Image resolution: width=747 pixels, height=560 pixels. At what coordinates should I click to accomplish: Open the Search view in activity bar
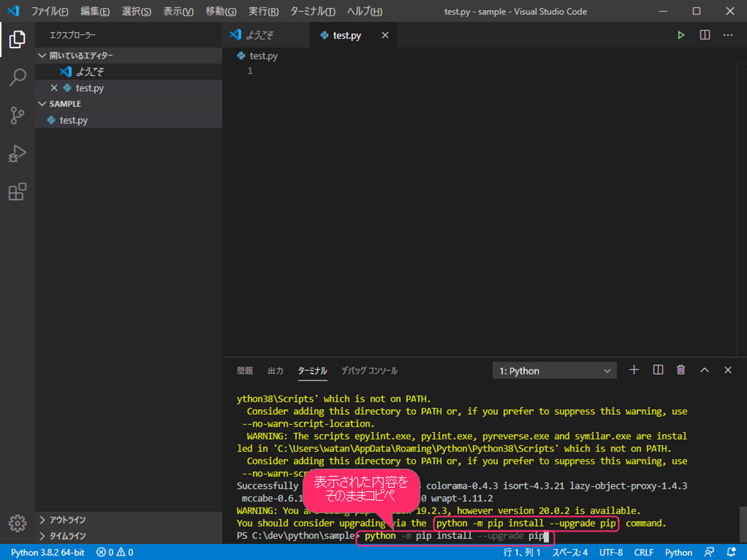click(x=17, y=77)
